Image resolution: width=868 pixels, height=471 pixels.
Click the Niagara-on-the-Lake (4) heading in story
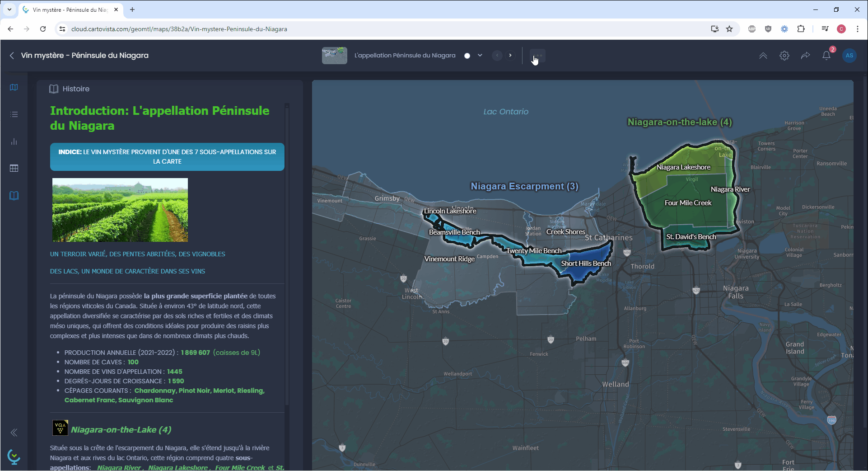pos(121,429)
